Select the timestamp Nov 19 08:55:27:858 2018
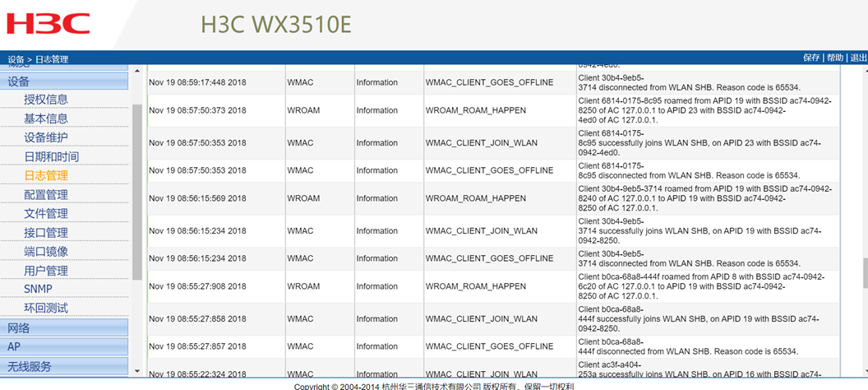Image resolution: width=868 pixels, height=390 pixels. tap(197, 319)
